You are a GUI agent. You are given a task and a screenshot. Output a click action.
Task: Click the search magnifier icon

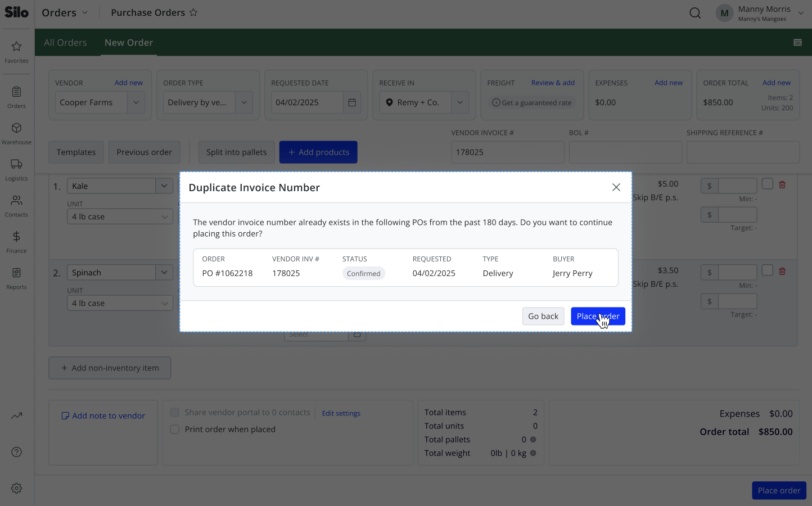tap(695, 13)
